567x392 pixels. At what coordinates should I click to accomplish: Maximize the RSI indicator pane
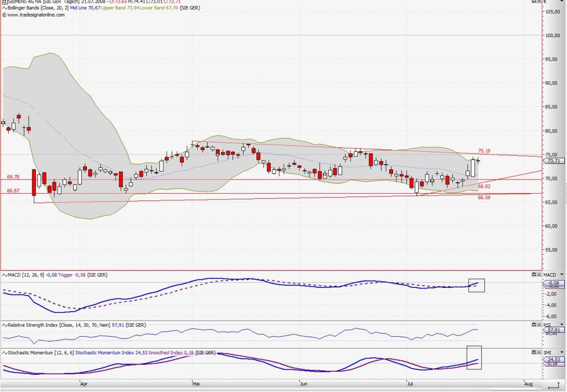(534, 324)
